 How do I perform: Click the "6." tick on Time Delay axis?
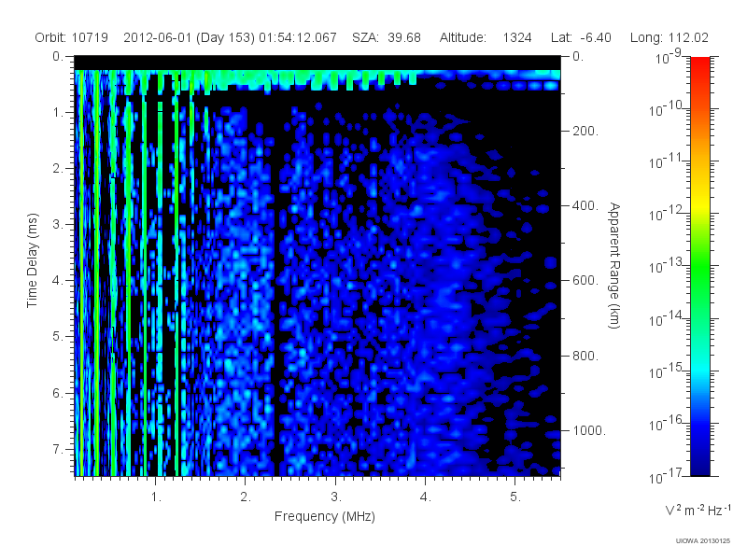pyautogui.click(x=58, y=393)
